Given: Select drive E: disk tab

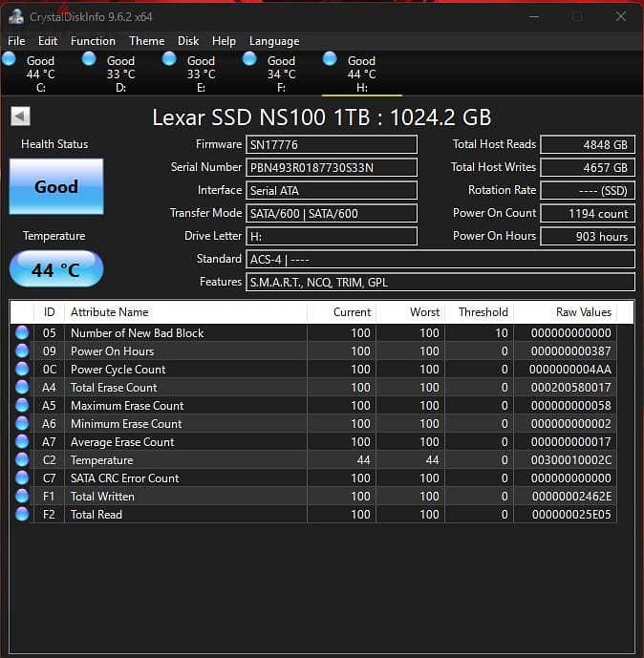Looking at the screenshot, I should click(x=201, y=74).
